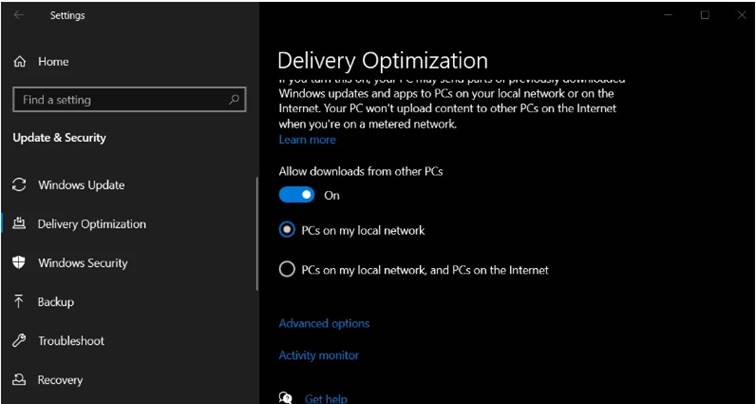
Task: Click the Backup upload arrow icon
Action: tap(19, 302)
